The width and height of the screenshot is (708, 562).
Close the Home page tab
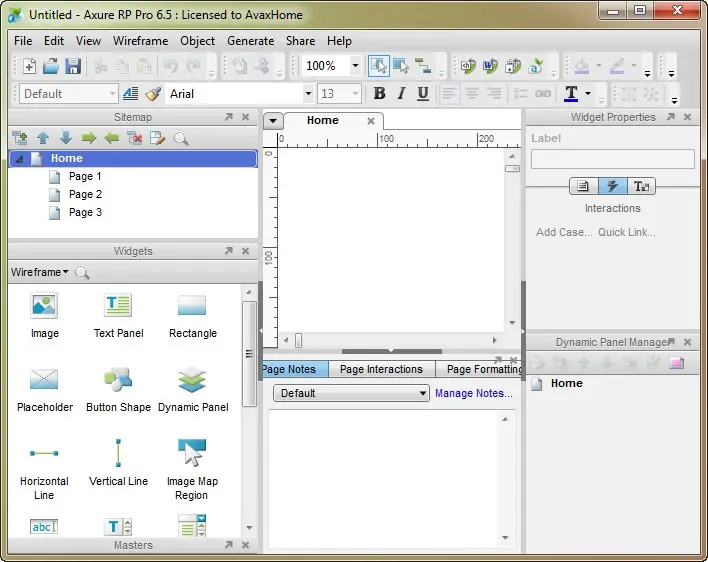click(371, 121)
